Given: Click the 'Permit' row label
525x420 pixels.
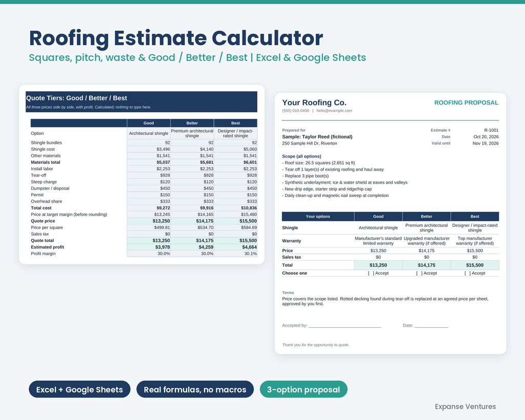Looking at the screenshot, I should click(37, 195).
